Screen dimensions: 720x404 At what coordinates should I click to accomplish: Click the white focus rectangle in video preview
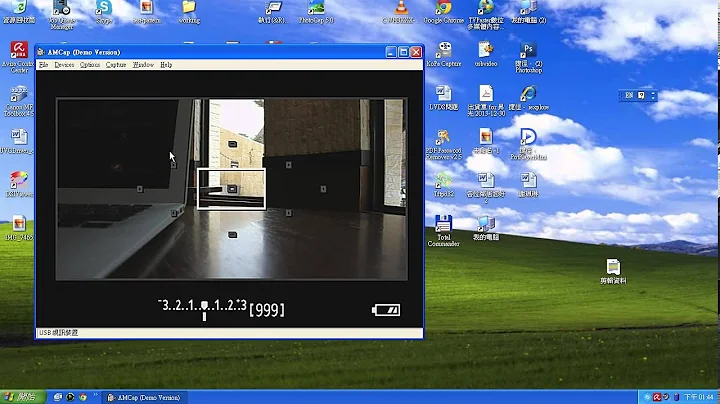(231, 189)
